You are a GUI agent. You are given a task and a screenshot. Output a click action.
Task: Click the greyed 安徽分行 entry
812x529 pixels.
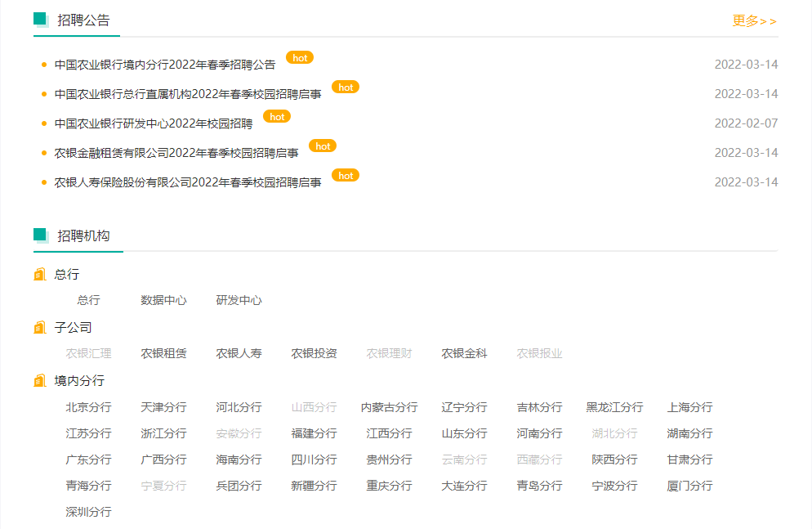239,433
